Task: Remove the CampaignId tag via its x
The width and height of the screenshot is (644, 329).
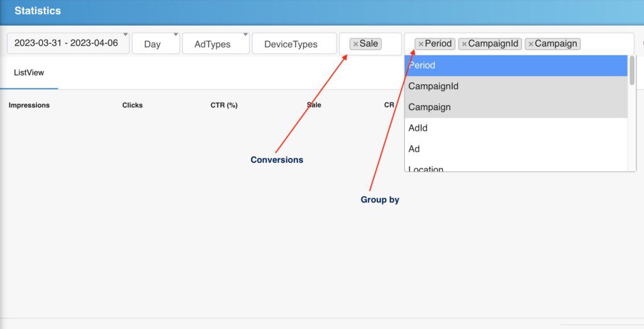Action: click(464, 44)
